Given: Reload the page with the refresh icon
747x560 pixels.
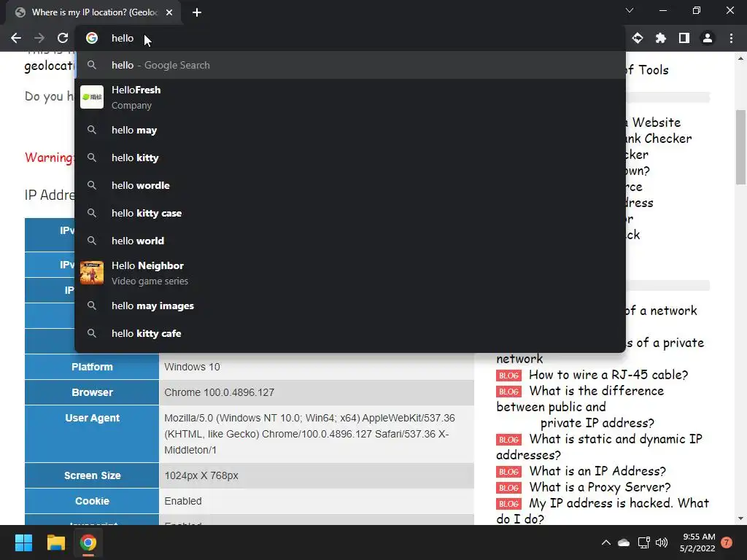Looking at the screenshot, I should 63,38.
